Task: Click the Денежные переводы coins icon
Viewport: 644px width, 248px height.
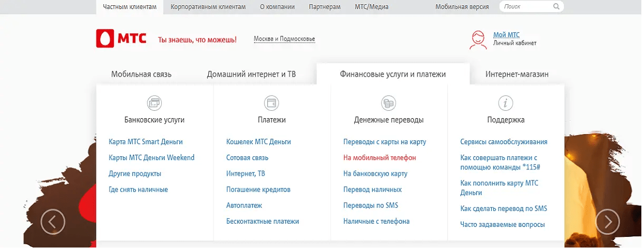Action: [x=389, y=103]
